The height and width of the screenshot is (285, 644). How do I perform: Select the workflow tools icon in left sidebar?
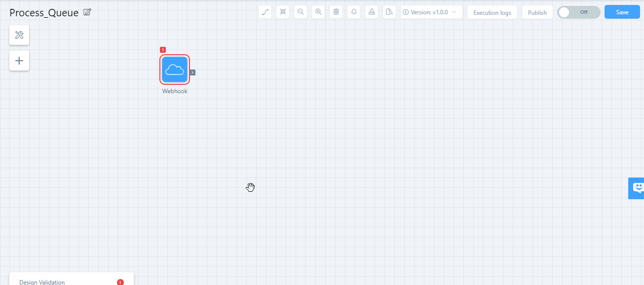(x=19, y=35)
